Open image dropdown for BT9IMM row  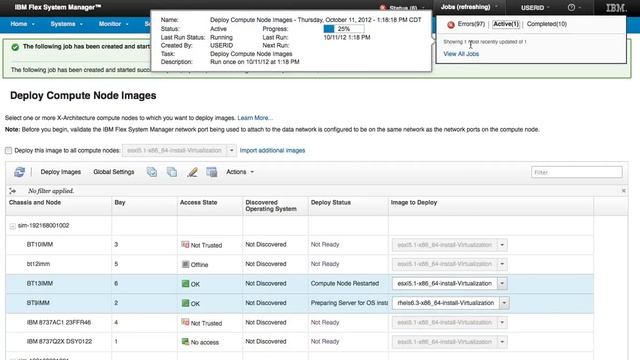(504, 303)
